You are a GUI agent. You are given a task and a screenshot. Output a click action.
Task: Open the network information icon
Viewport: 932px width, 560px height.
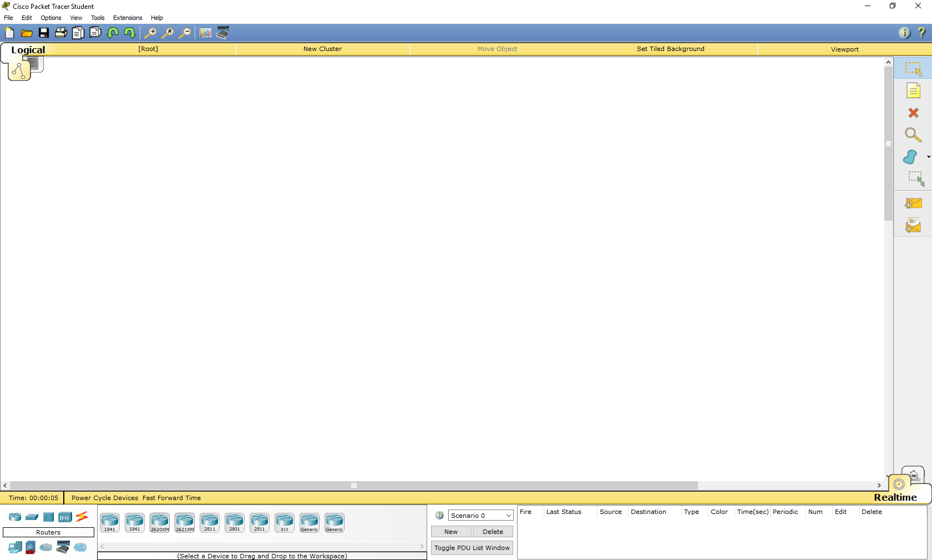tap(904, 33)
